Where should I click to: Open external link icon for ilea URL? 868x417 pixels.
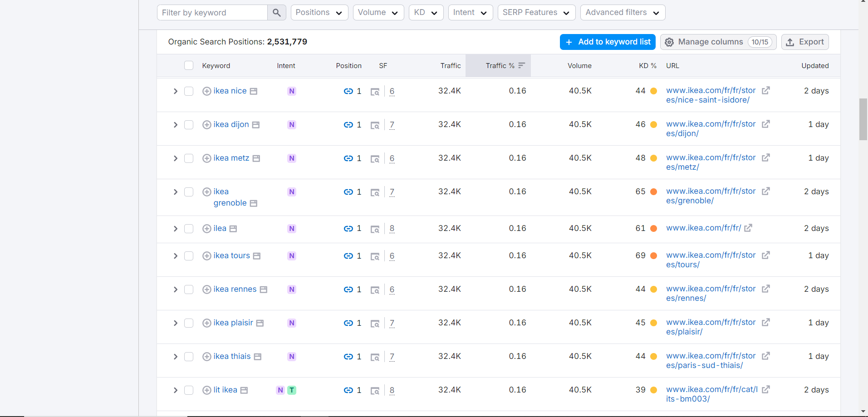748,228
